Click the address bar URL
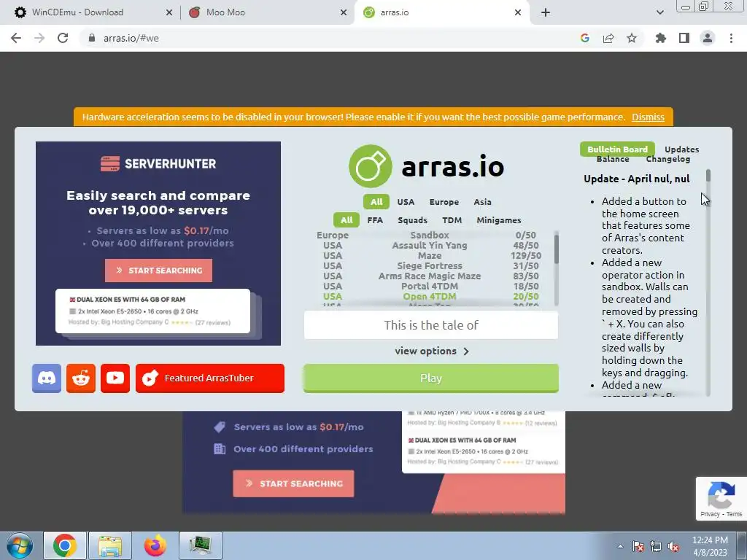The image size is (747, 560). (131, 38)
